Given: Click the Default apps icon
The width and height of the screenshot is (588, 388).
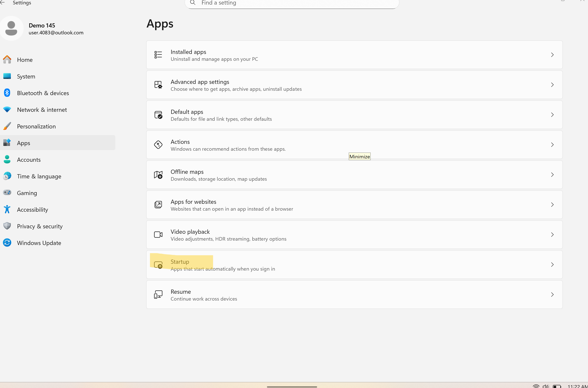Looking at the screenshot, I should point(158,115).
